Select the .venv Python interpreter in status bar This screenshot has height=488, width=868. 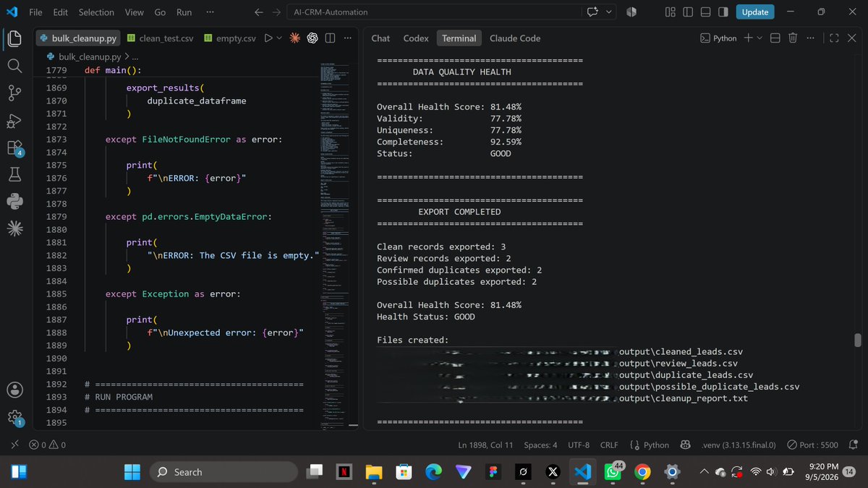tap(739, 445)
